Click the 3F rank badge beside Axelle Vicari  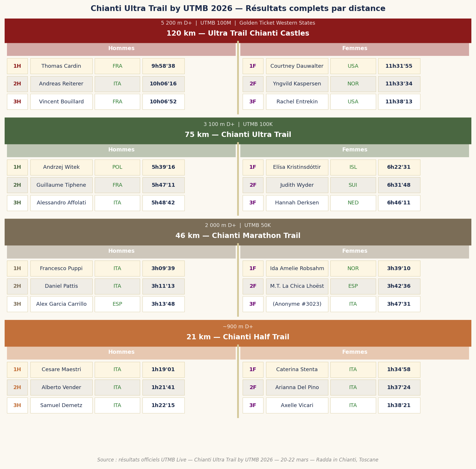253,406
